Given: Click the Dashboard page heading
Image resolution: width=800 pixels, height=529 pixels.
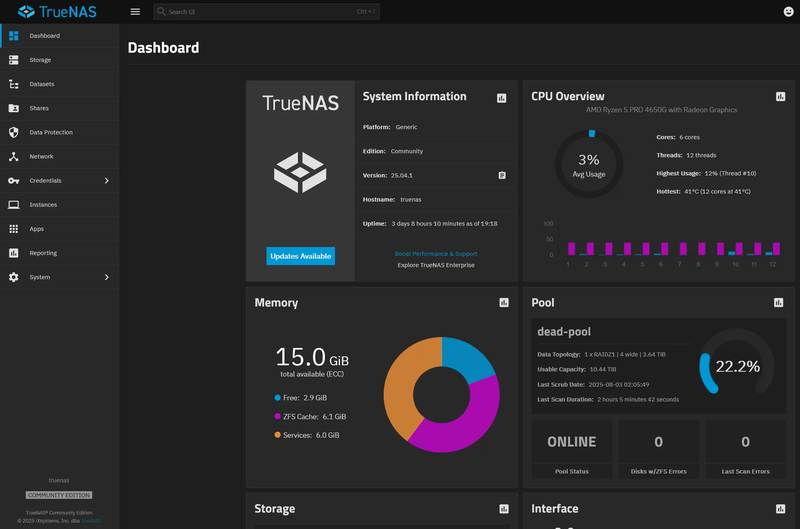Looking at the screenshot, I should pyautogui.click(x=163, y=47).
